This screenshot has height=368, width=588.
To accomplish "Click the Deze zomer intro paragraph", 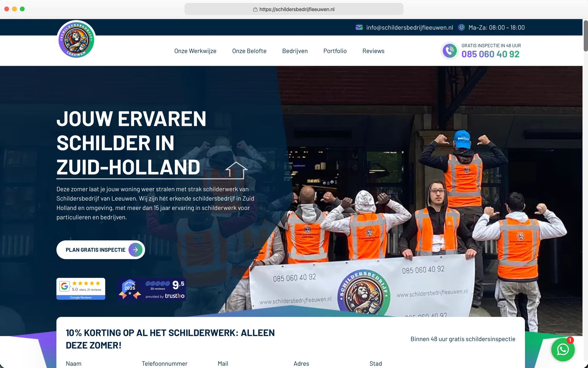I will pos(155,203).
